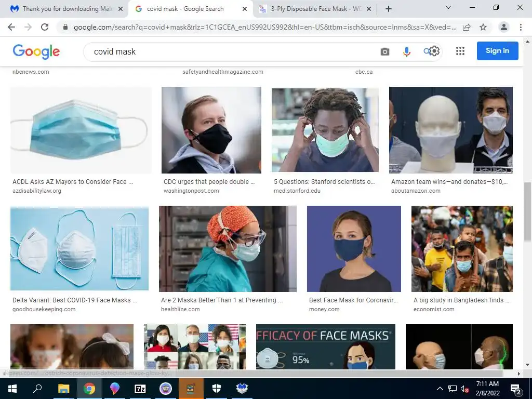
Task: Open the glowing mask on black image
Action: pos(459,347)
